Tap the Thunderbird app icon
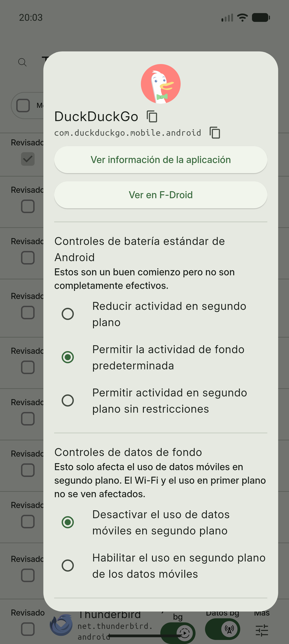Viewport: 289px width, 644px height. (61, 625)
